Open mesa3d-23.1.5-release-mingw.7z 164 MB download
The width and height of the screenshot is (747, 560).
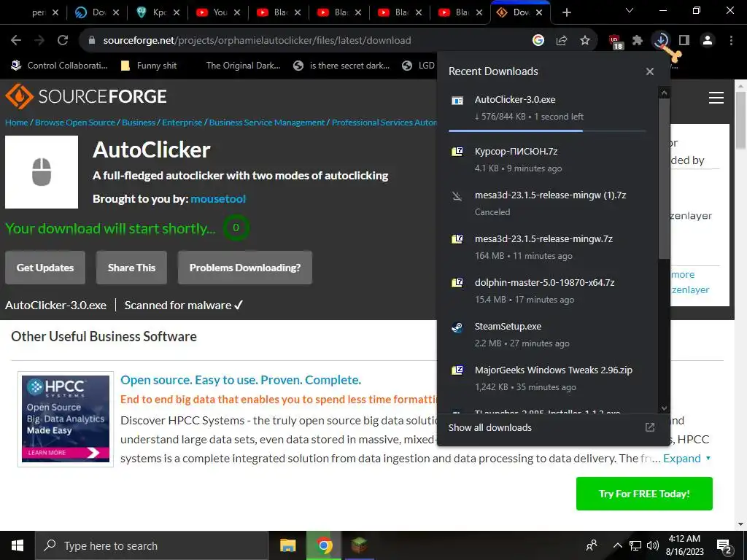[x=547, y=247]
